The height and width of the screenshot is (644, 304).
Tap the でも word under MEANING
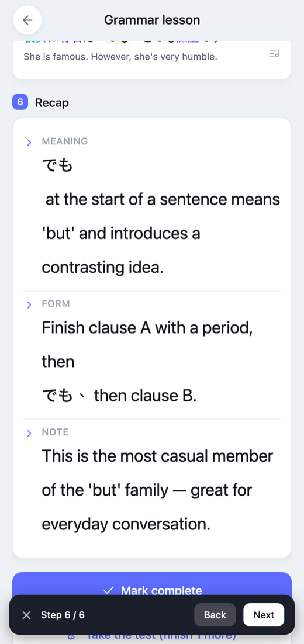click(x=57, y=165)
